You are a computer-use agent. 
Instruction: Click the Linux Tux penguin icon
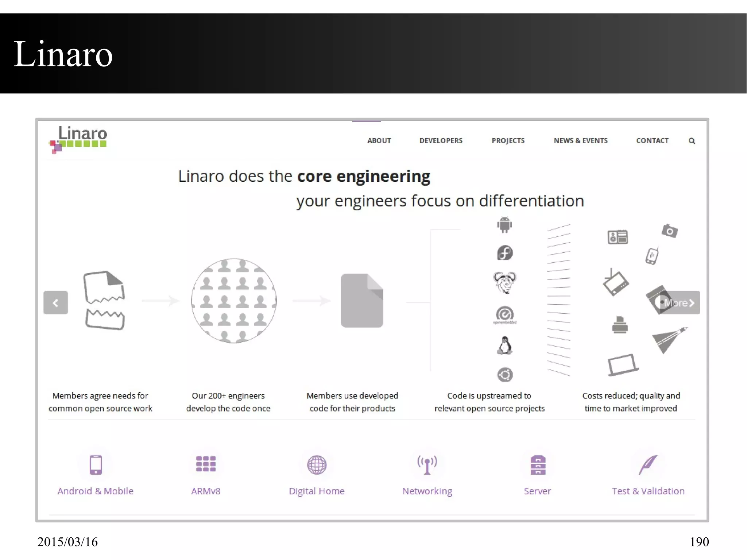(x=505, y=345)
